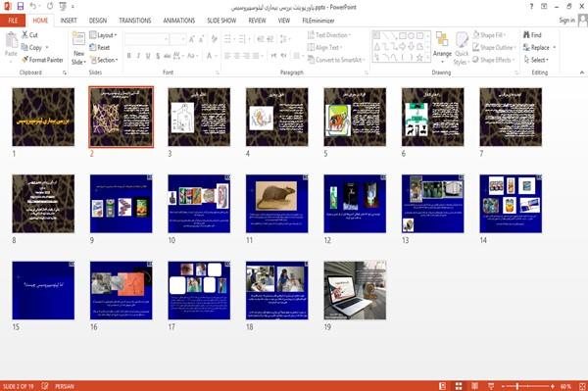Toggle Bold formatting
This screenshot has width=588, height=391.
point(129,56)
